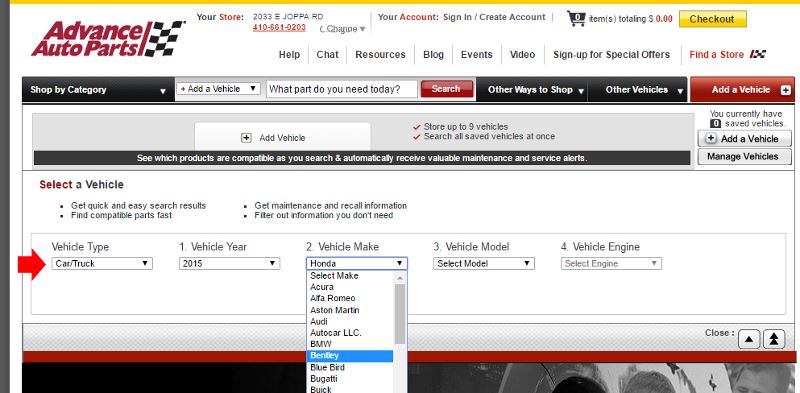Click the Find a Store link
The image size is (800, 393).
pos(716,55)
